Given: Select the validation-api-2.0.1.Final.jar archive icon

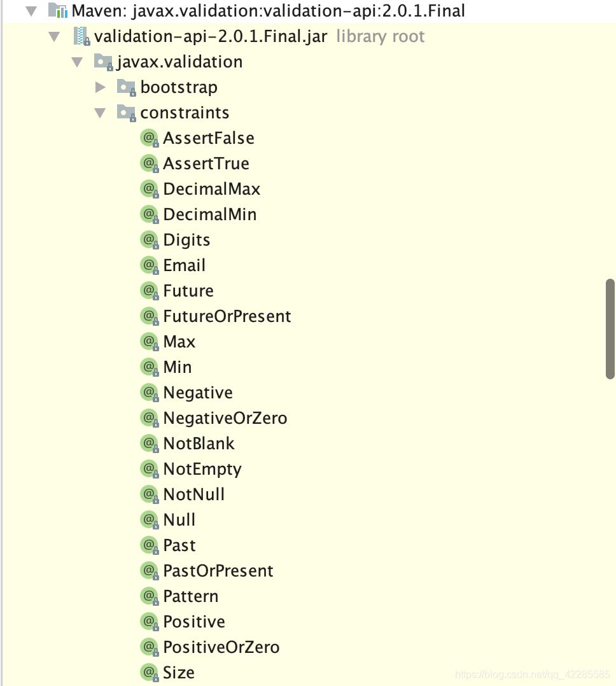Looking at the screenshot, I should tap(81, 36).
